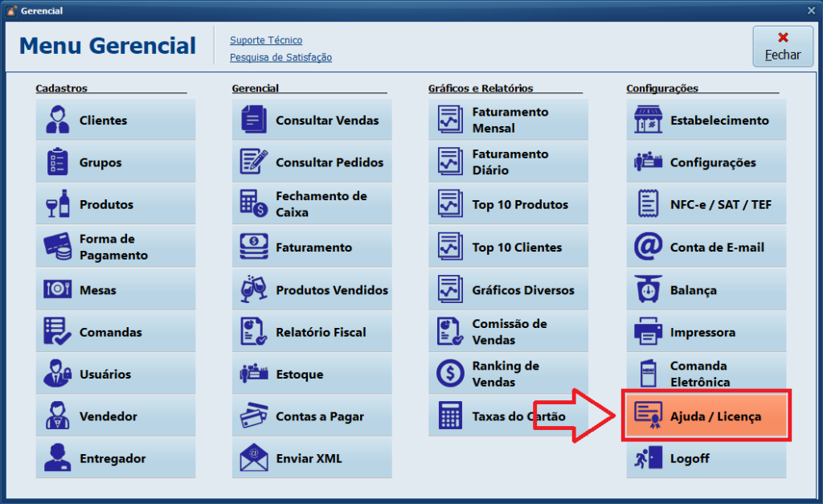Screen dimensions: 823x504
Task: Close the Gerencial window with the X
Action: [x=811, y=10]
